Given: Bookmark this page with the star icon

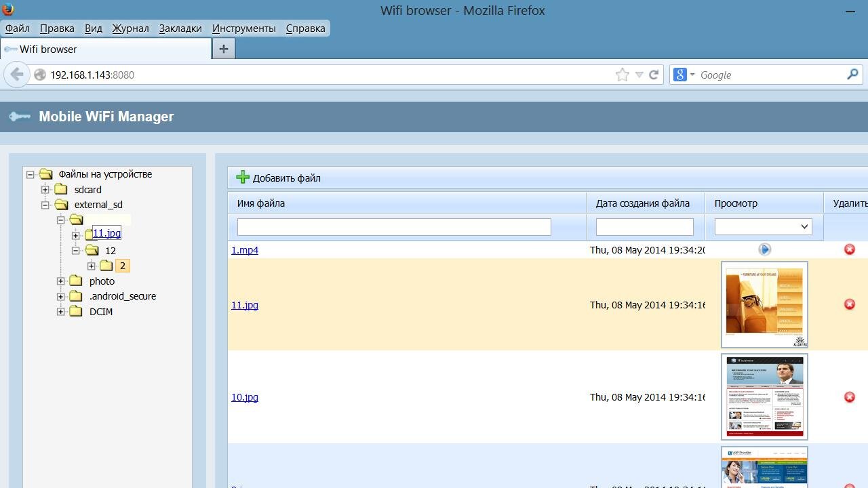Looking at the screenshot, I should pos(622,75).
